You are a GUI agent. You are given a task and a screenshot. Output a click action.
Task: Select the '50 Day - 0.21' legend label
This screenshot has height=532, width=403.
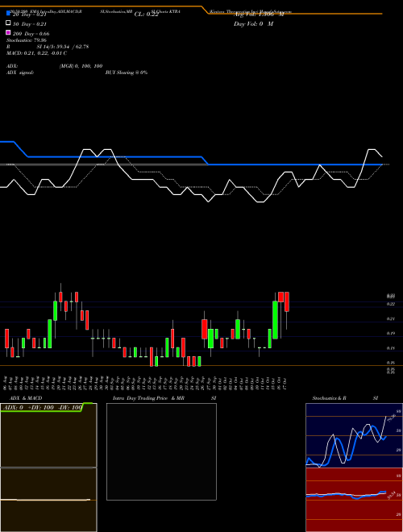point(30,24)
